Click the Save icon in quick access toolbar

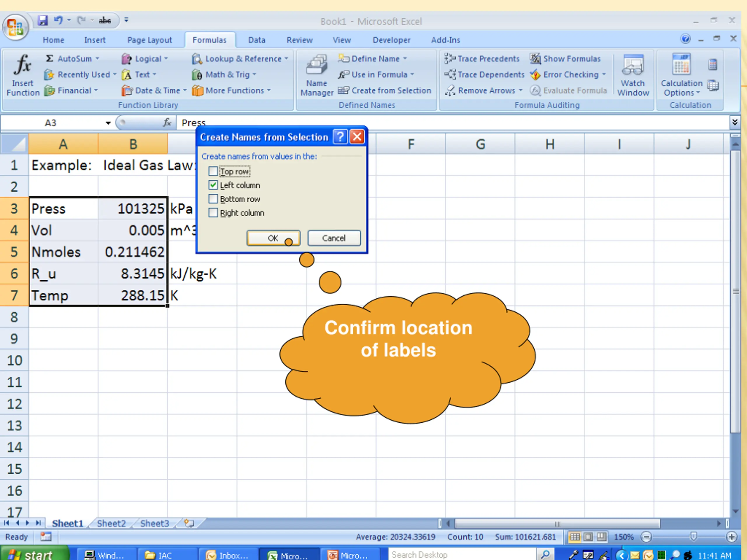pyautogui.click(x=43, y=20)
